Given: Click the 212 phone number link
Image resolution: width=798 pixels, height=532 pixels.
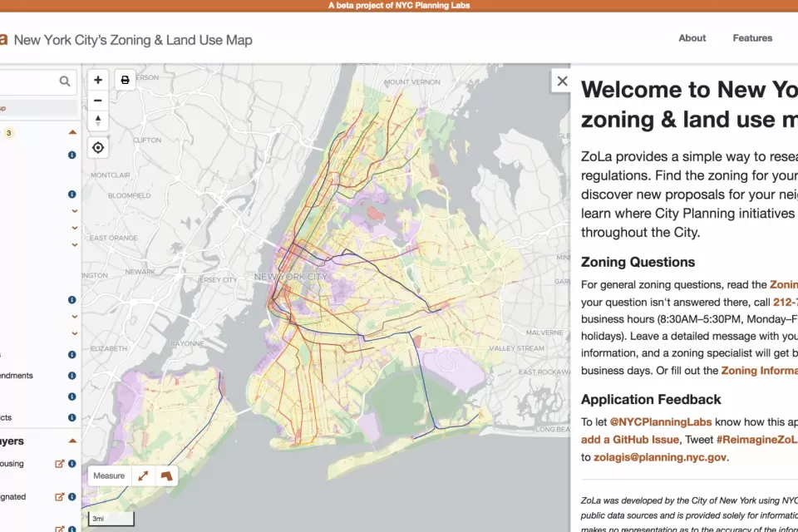Looking at the screenshot, I should pos(786,303).
